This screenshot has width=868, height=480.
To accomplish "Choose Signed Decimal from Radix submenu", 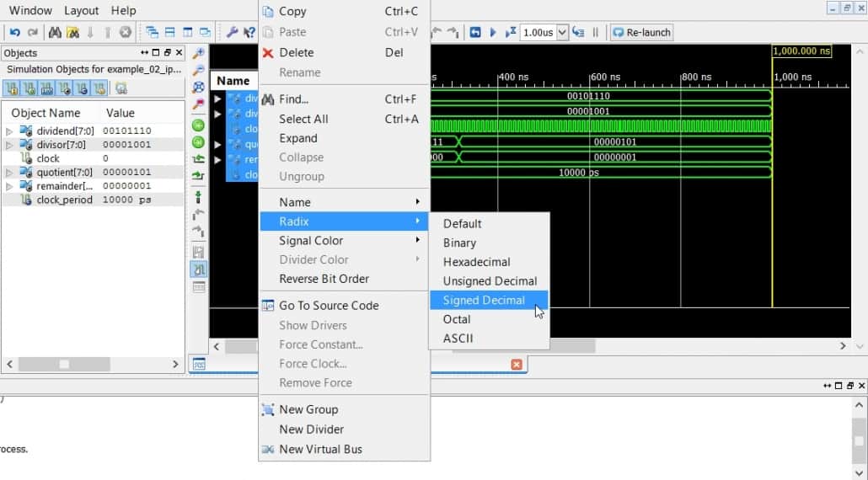I will 484,301.
